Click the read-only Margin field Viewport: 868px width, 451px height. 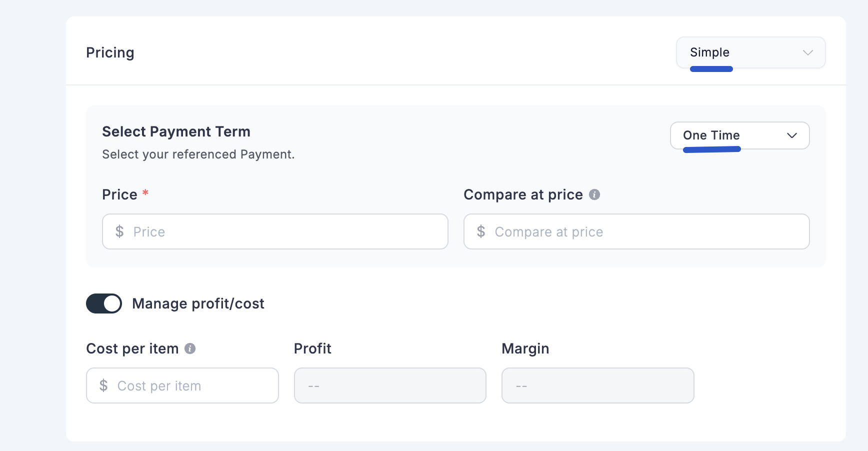point(597,385)
